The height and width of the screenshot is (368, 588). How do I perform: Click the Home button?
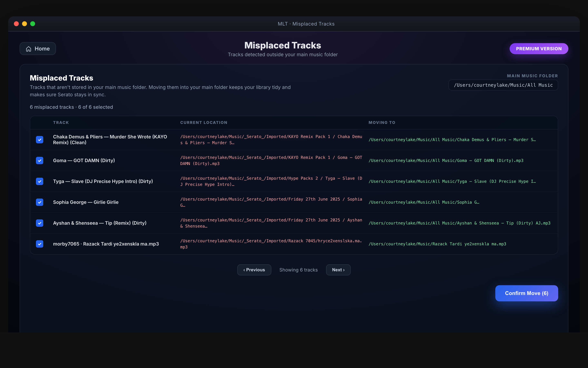pos(38,49)
